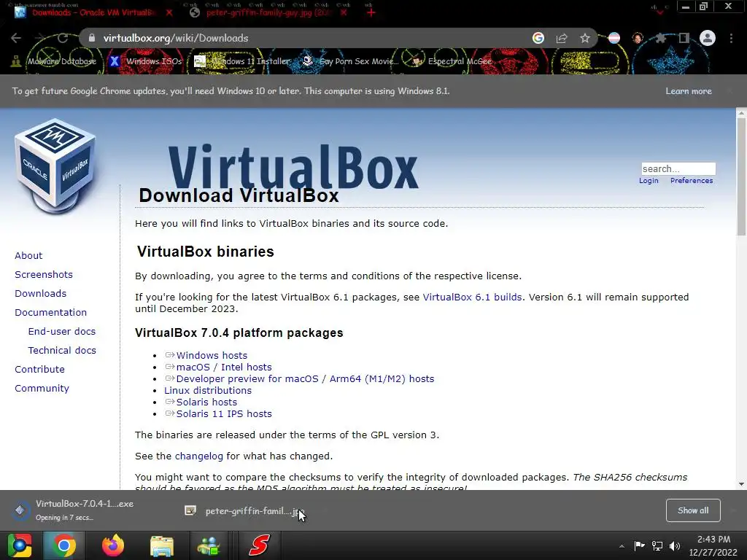This screenshot has height=560, width=747.
Task: Open the people icon app in the taskbar
Action: click(209, 545)
